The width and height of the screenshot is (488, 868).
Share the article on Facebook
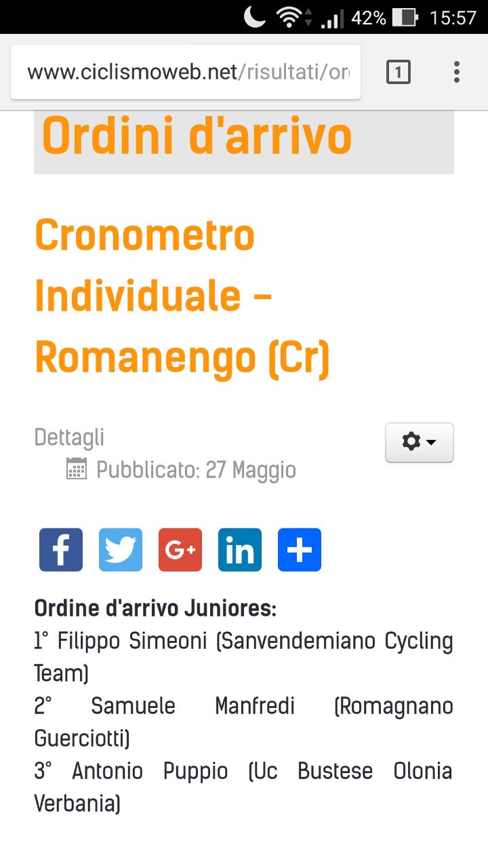(61, 550)
